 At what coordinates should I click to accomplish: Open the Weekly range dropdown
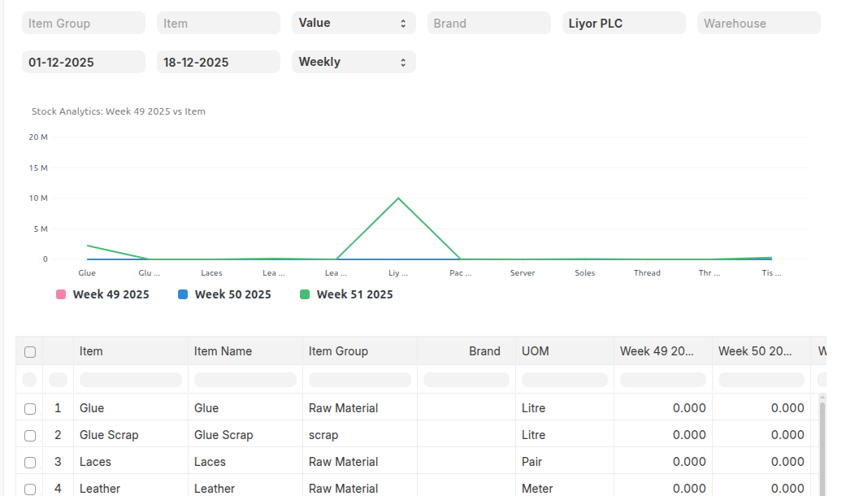pos(354,62)
